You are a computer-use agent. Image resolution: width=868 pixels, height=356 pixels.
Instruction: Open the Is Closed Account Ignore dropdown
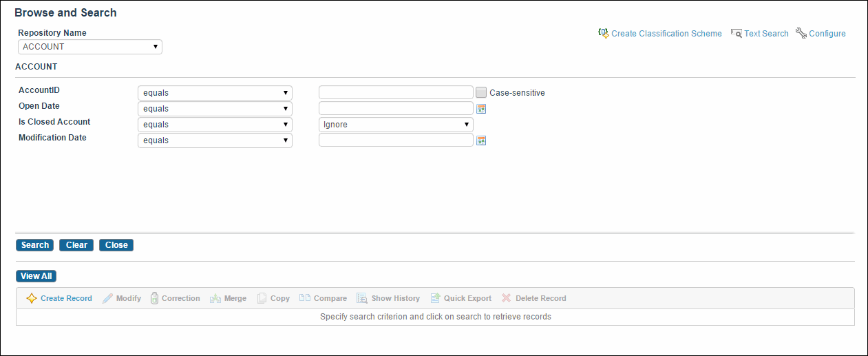396,125
